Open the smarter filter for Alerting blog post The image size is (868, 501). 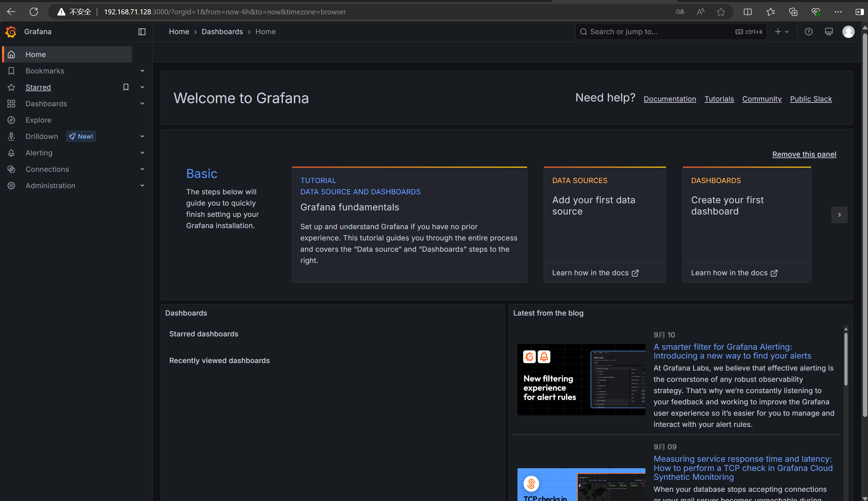coord(732,351)
